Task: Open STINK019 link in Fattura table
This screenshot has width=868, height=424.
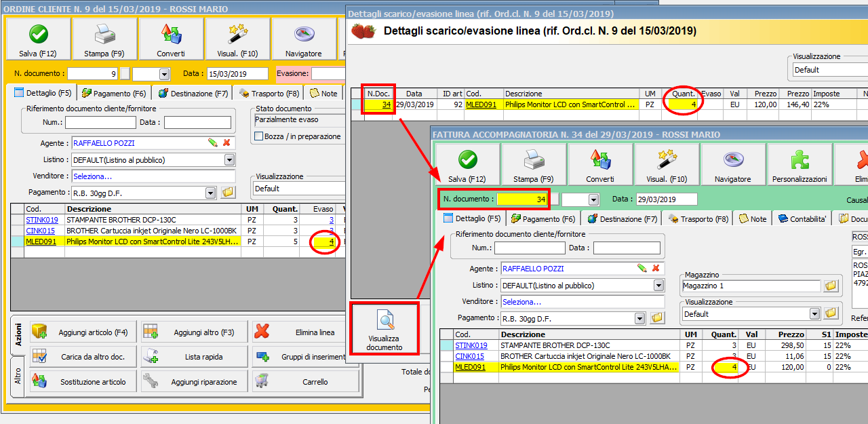Action: tap(471, 345)
